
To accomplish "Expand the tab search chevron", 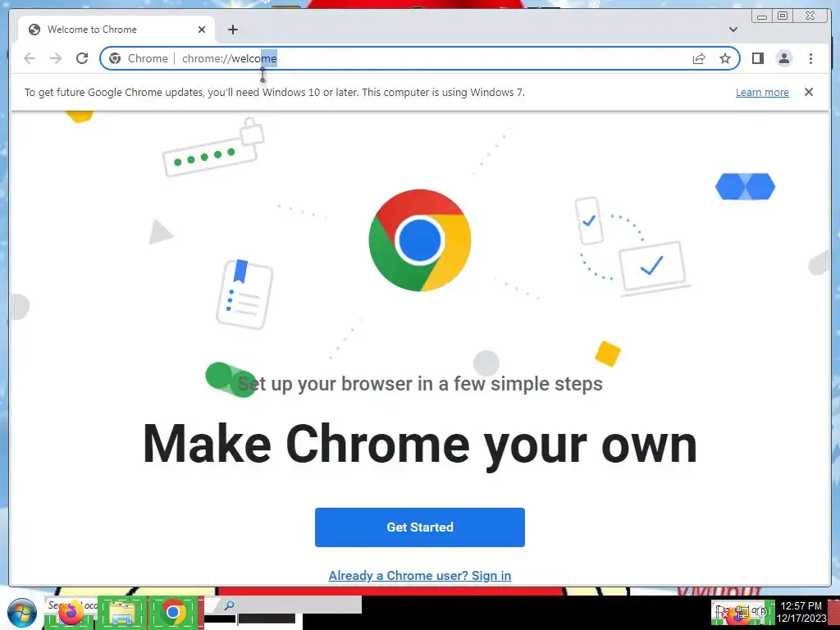I will tap(733, 30).
